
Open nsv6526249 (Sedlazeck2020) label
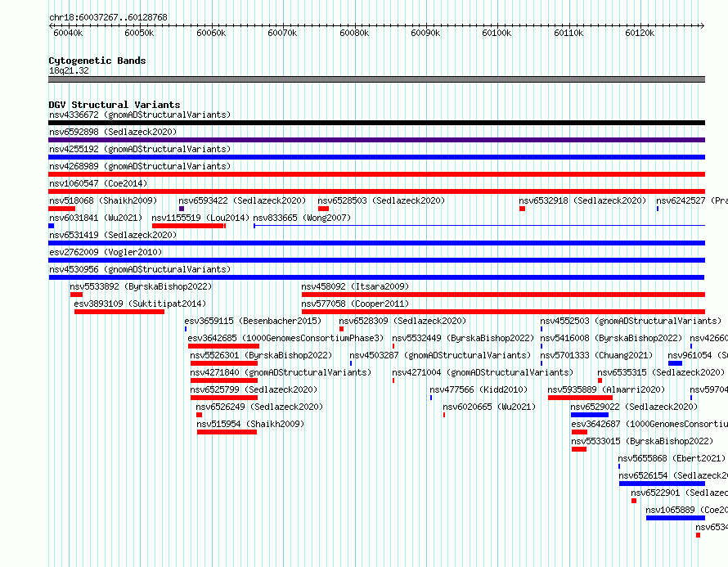[x=259, y=407]
